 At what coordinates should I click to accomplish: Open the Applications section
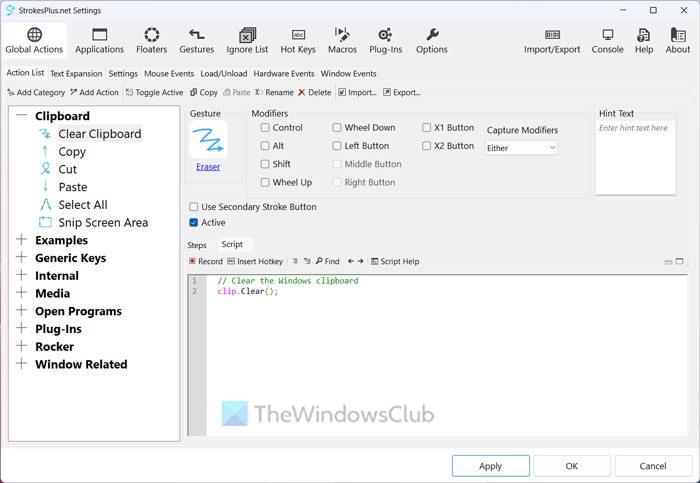click(99, 41)
